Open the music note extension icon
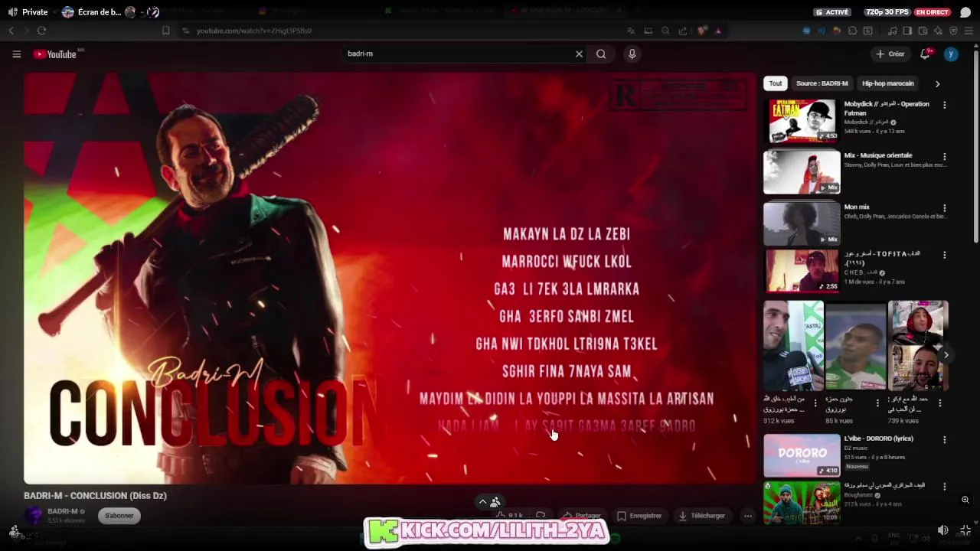Screen dimensions: 980x551 click(x=892, y=31)
